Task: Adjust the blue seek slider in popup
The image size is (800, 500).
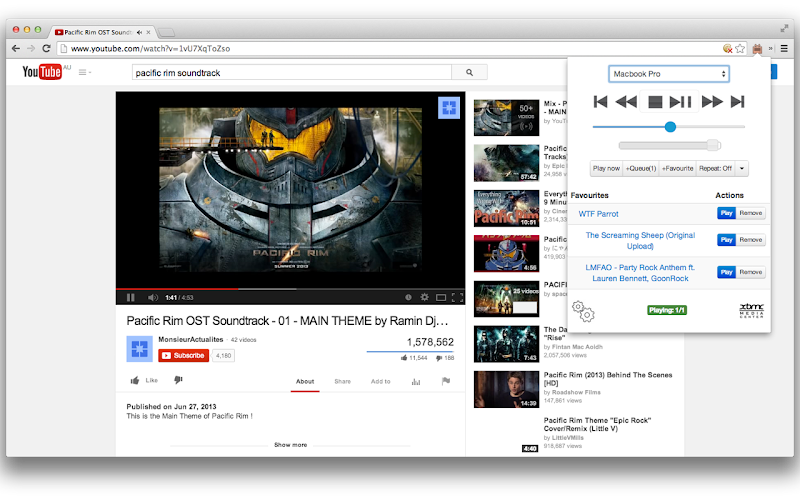Action: [670, 127]
